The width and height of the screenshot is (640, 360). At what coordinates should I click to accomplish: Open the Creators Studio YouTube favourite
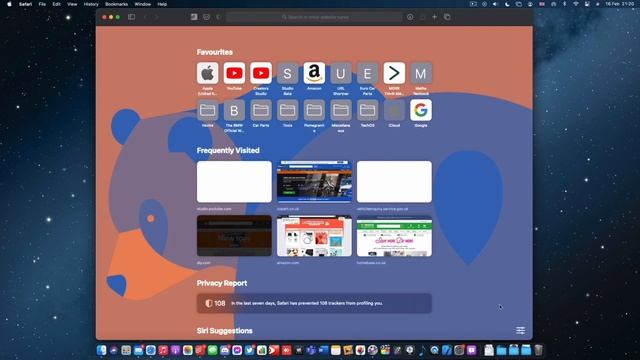pyautogui.click(x=261, y=73)
